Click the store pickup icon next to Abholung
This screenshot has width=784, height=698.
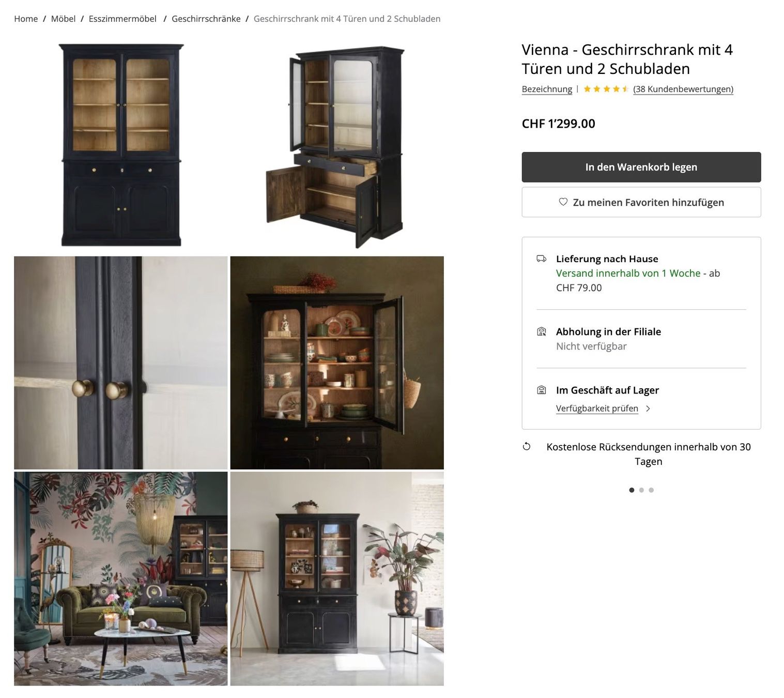click(541, 331)
